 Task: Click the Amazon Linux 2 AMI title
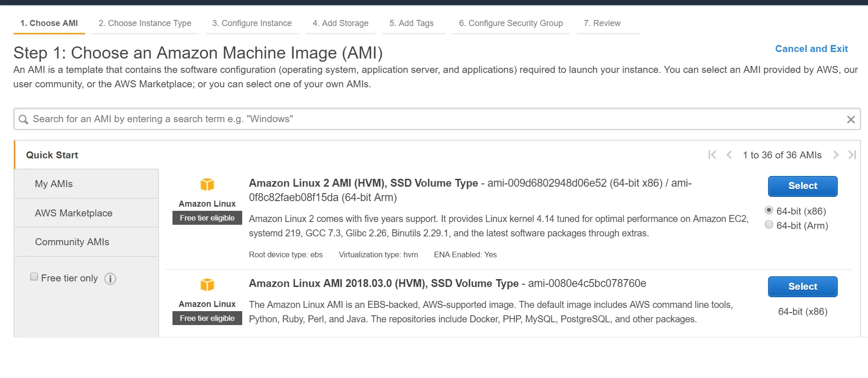pos(363,183)
